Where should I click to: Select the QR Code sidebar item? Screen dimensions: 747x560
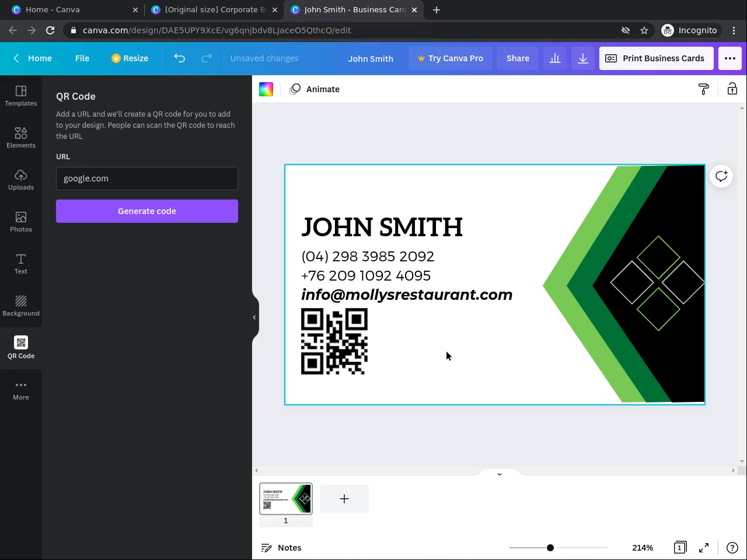click(21, 348)
